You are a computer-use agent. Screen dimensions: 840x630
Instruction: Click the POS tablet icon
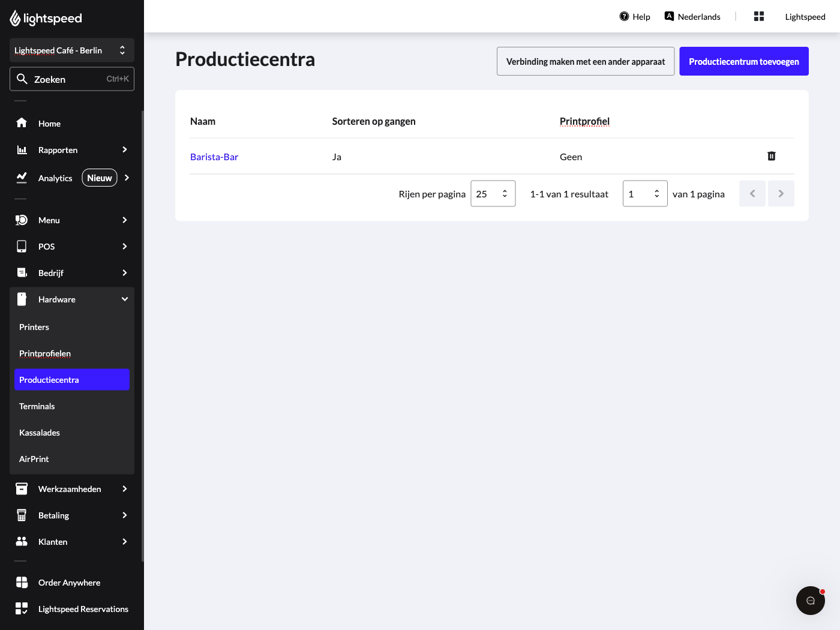[x=22, y=247]
